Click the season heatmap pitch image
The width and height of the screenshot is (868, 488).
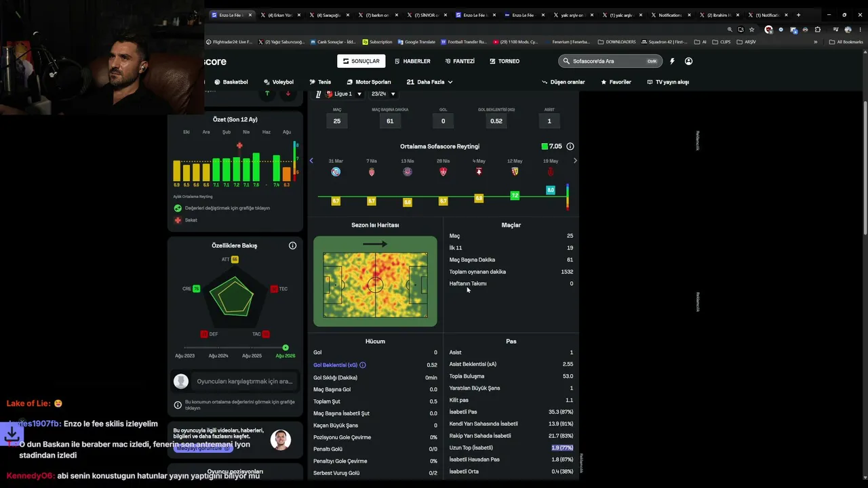(x=375, y=281)
